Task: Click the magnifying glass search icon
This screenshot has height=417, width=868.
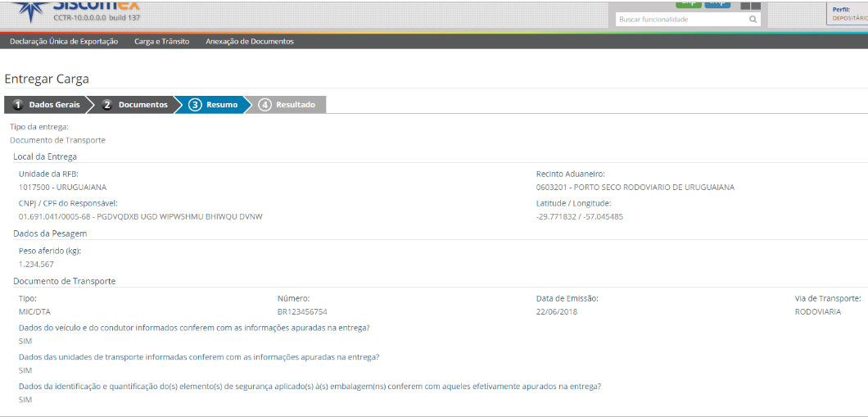Action: click(x=753, y=19)
